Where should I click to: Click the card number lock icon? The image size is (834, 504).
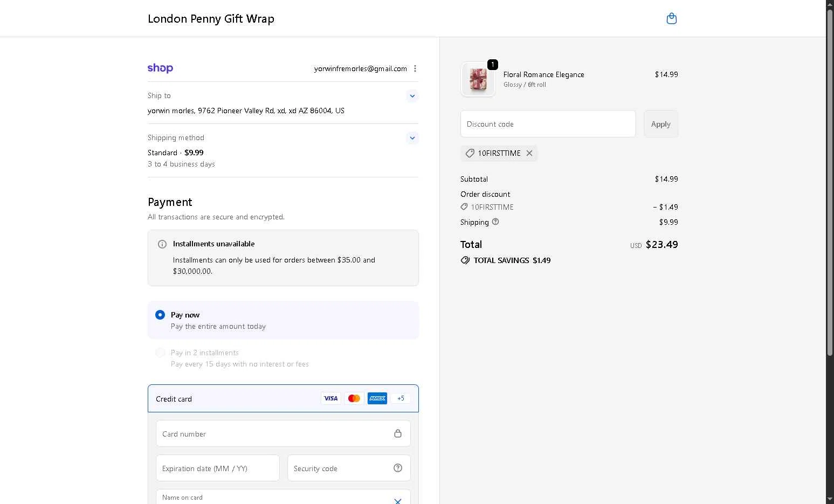398,433
